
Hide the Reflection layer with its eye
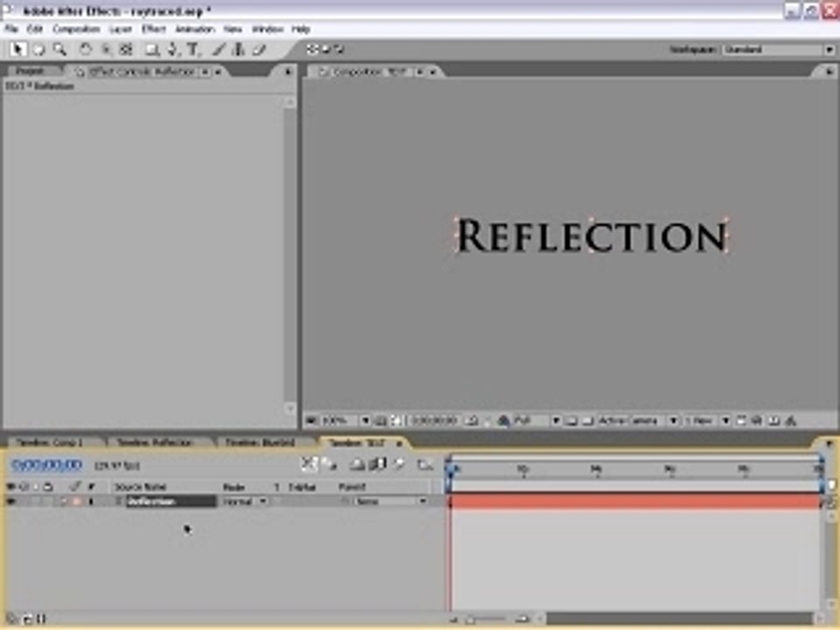pyautogui.click(x=10, y=501)
